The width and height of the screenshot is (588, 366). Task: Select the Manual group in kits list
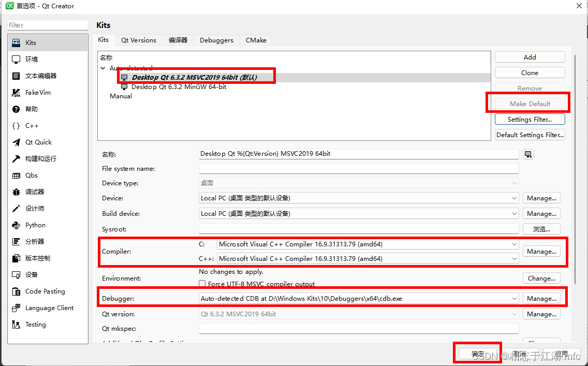click(121, 96)
